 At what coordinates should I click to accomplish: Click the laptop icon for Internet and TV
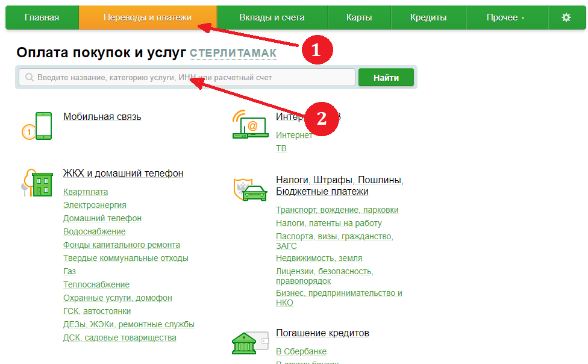tap(251, 126)
